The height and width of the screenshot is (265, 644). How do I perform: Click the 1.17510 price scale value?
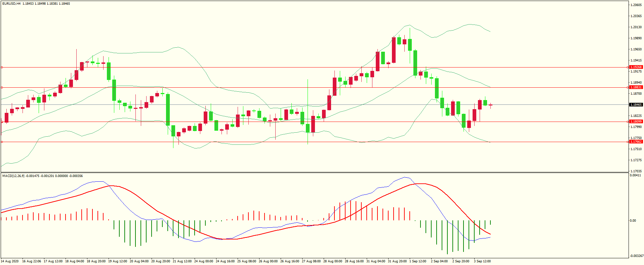[x=636, y=149]
